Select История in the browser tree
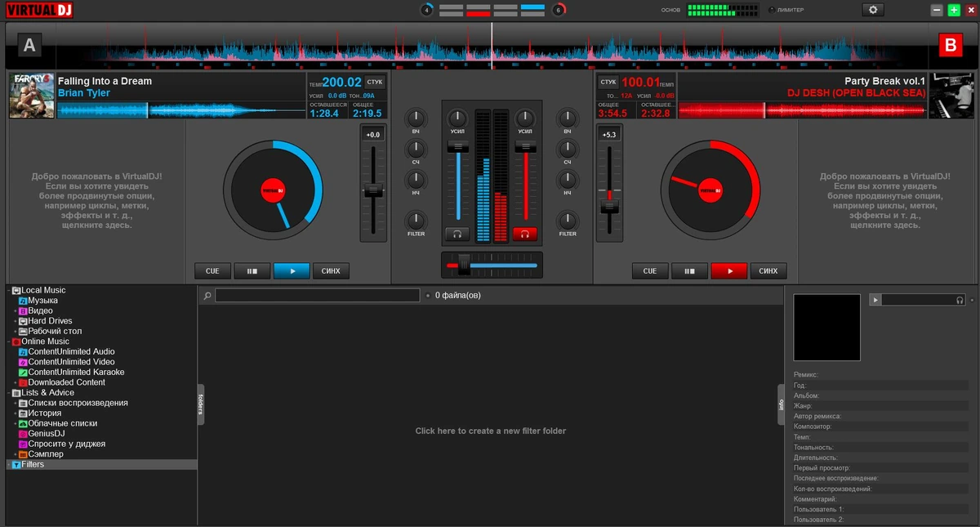This screenshot has height=527, width=980. pyautogui.click(x=45, y=413)
